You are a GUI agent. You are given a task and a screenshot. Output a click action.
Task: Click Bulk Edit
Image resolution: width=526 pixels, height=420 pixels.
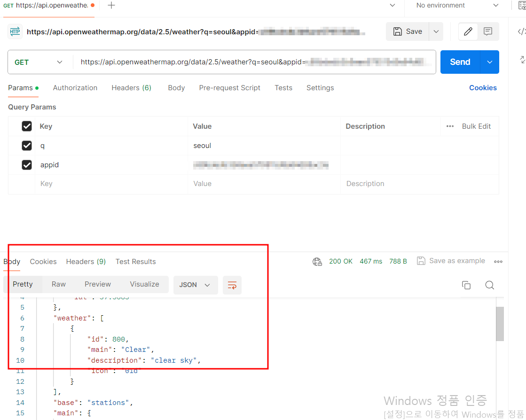(x=476, y=126)
